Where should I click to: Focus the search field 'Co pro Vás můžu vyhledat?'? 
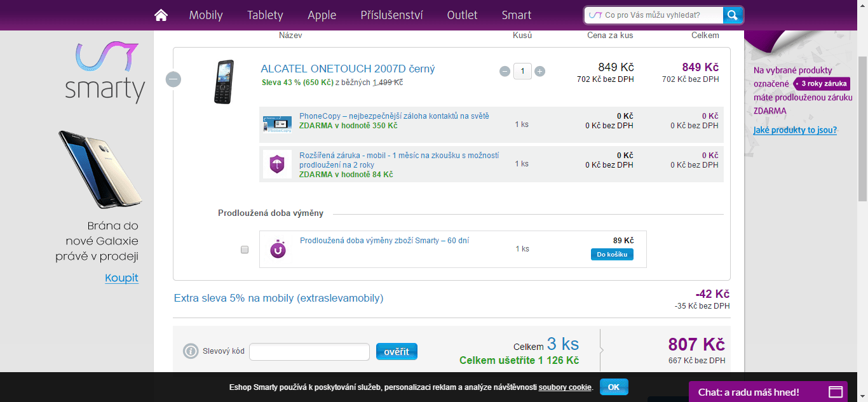click(x=655, y=15)
